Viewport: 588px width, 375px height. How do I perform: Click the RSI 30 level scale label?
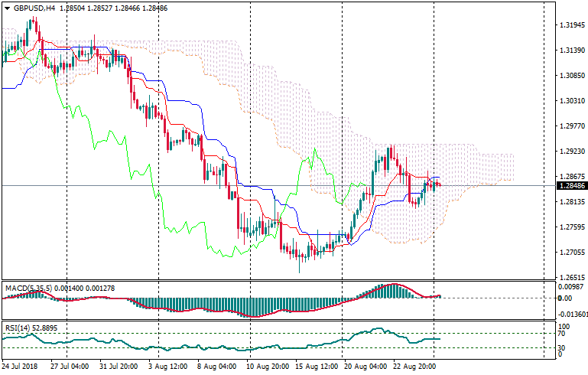(x=562, y=348)
